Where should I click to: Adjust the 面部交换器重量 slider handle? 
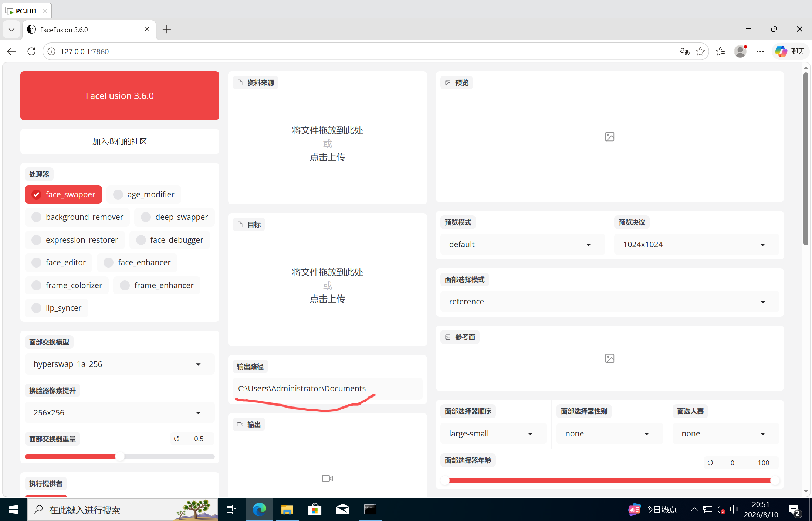(x=120, y=457)
